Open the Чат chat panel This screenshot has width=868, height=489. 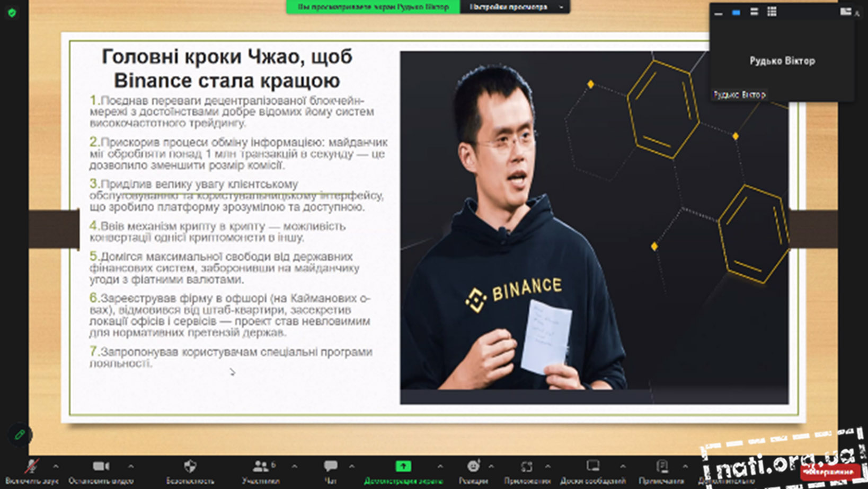point(330,471)
